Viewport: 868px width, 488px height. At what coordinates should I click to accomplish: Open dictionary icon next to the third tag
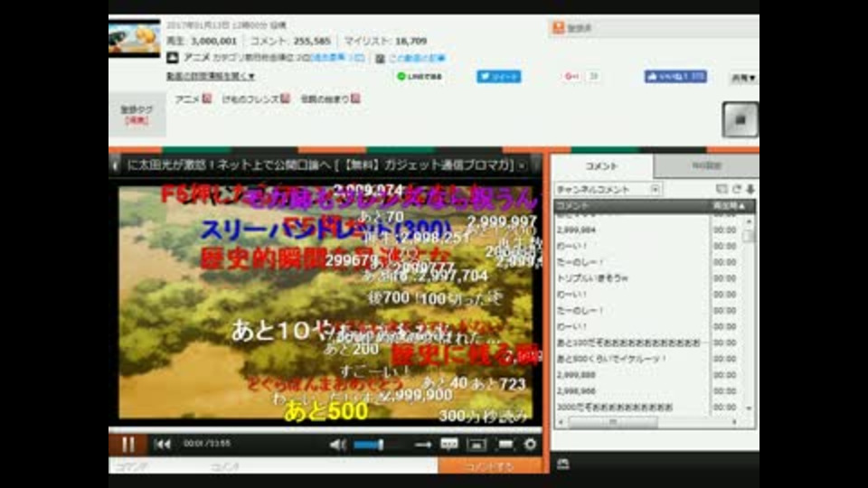(x=355, y=99)
